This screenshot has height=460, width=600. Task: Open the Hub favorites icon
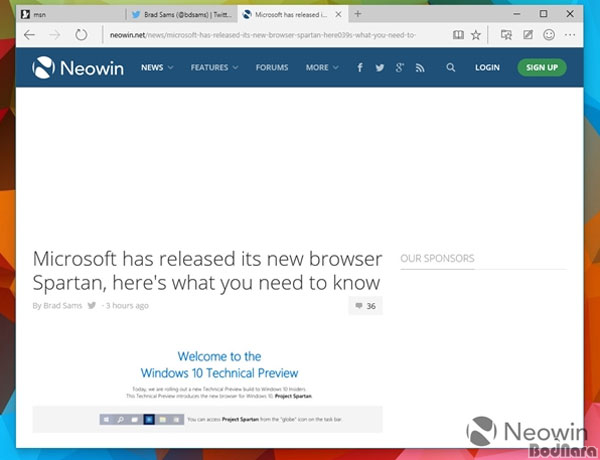[506, 35]
